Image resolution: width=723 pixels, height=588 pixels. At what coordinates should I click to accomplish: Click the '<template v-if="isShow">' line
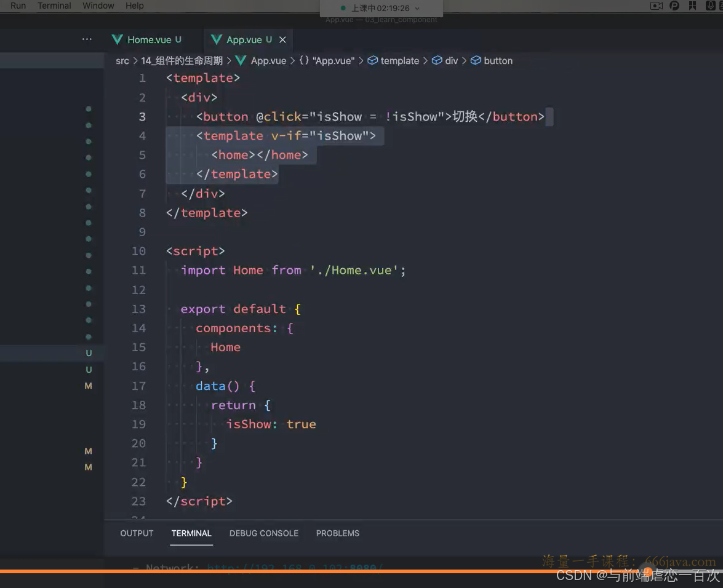click(286, 136)
